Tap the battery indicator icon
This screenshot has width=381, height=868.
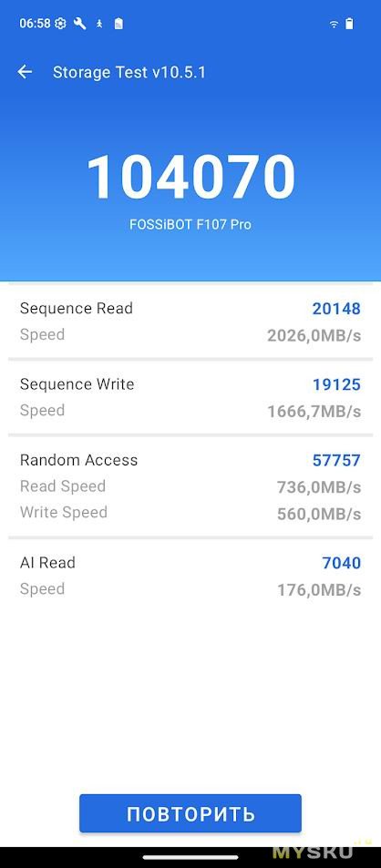coord(349,24)
